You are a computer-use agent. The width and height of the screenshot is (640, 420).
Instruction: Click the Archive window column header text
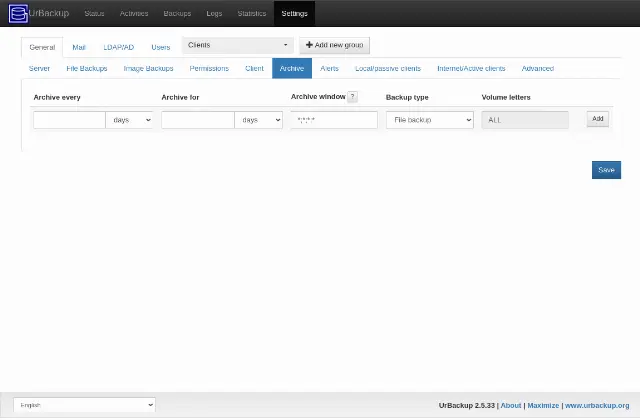pyautogui.click(x=318, y=97)
